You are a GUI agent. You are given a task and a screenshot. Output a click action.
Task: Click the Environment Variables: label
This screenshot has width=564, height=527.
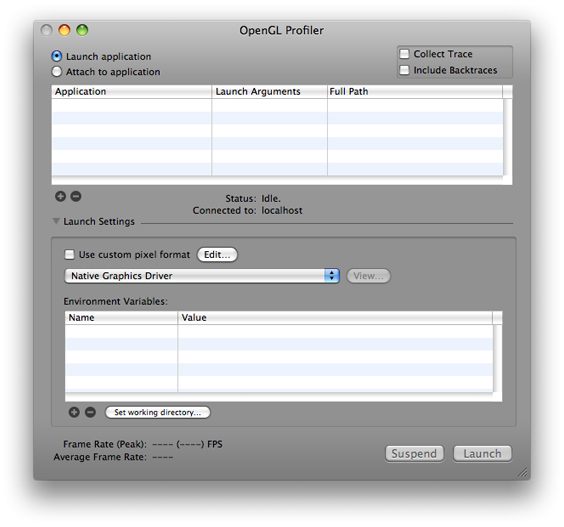(115, 301)
